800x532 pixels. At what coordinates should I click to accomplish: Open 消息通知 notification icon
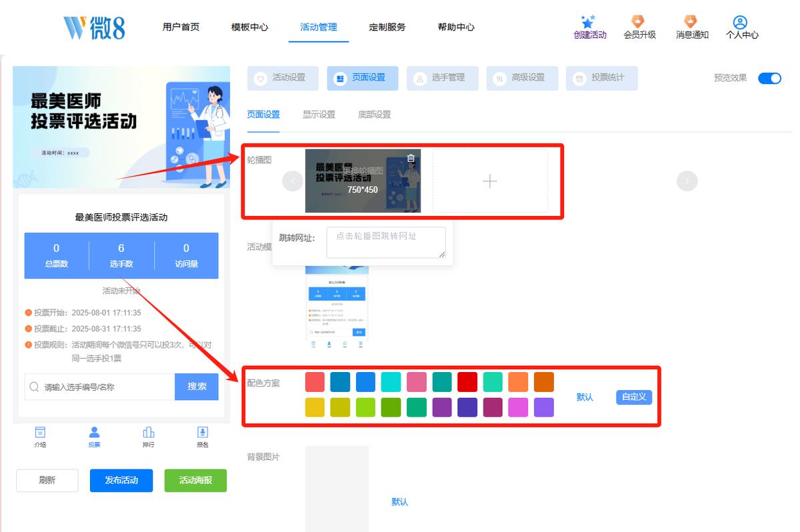click(x=691, y=22)
